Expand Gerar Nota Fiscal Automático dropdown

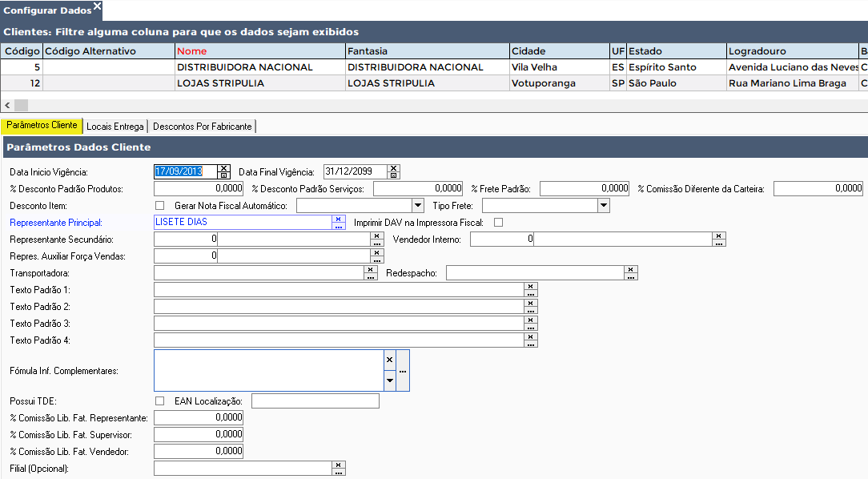[418, 205]
